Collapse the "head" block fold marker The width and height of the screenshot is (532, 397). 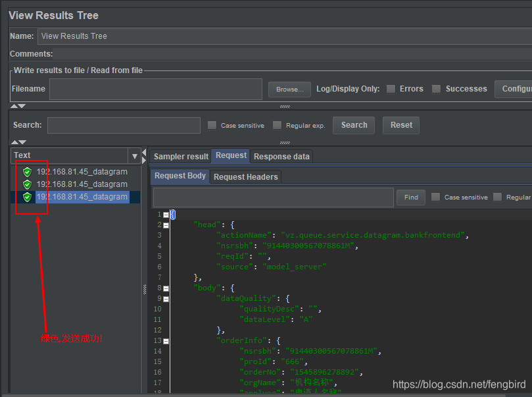tap(166, 226)
